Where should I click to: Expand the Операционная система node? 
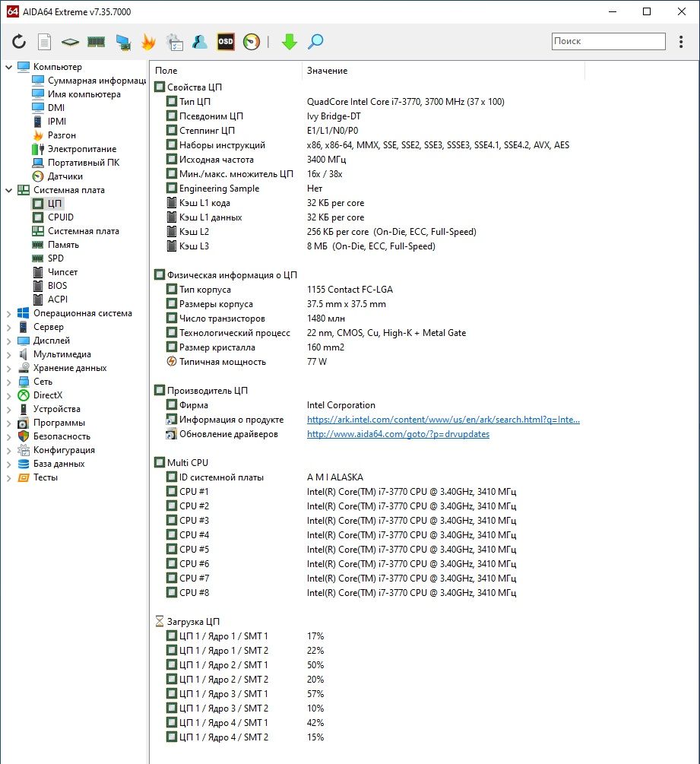click(x=9, y=313)
